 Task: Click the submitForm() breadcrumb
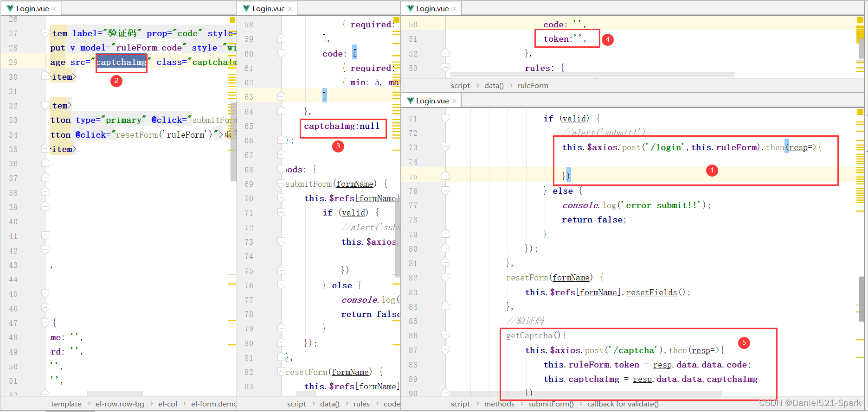551,404
